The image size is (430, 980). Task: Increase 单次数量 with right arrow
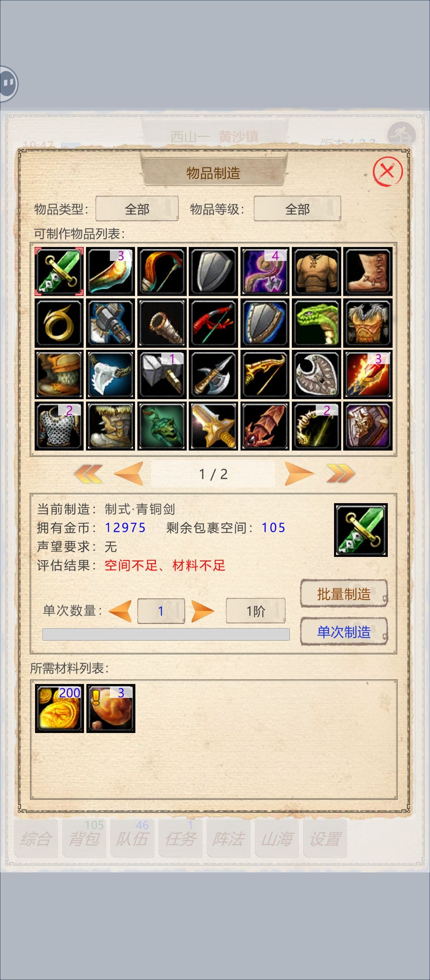pos(203,611)
